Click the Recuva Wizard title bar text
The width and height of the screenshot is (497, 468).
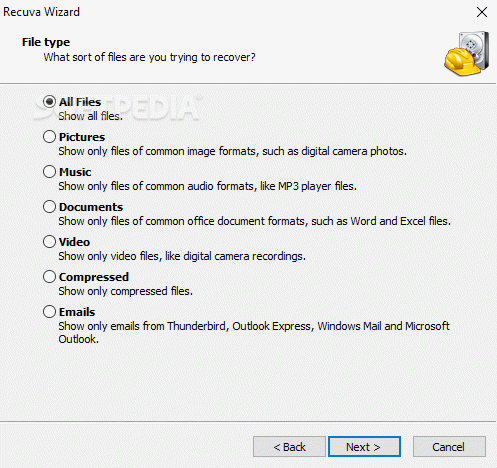point(41,12)
